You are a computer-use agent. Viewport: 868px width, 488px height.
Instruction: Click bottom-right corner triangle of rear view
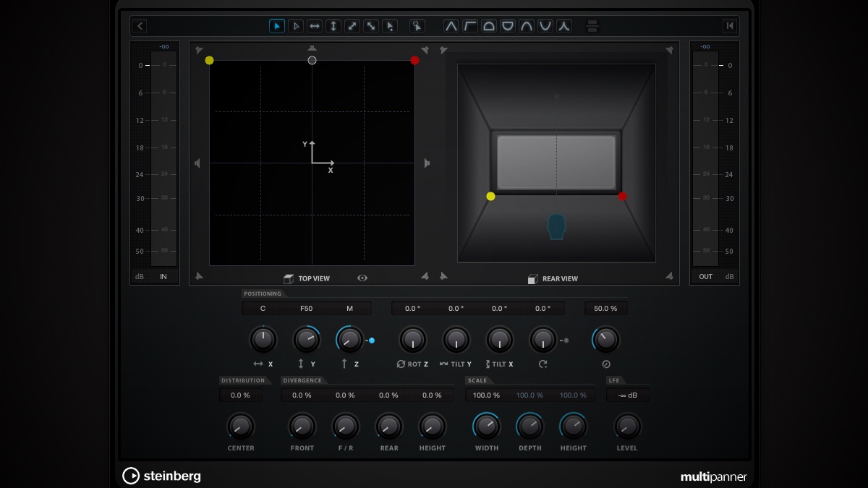[x=669, y=276]
